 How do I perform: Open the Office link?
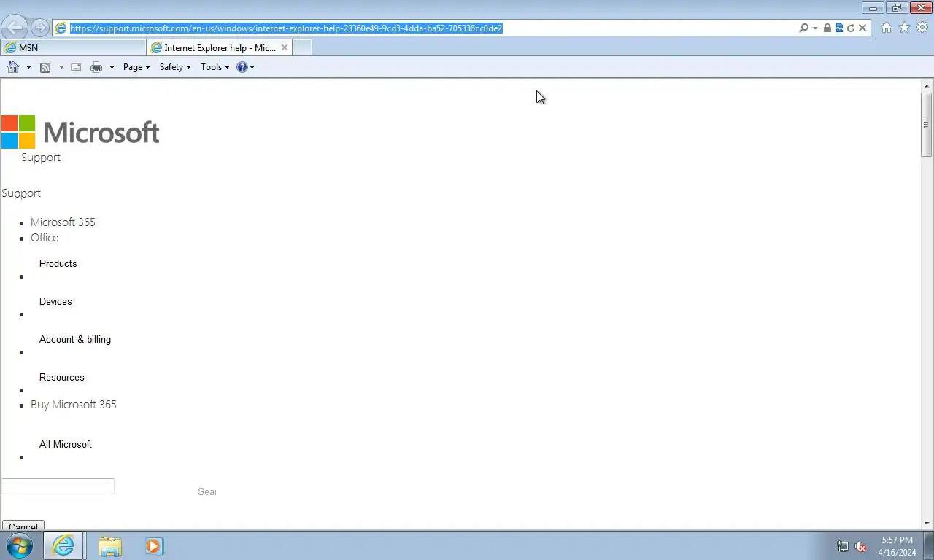(45, 238)
